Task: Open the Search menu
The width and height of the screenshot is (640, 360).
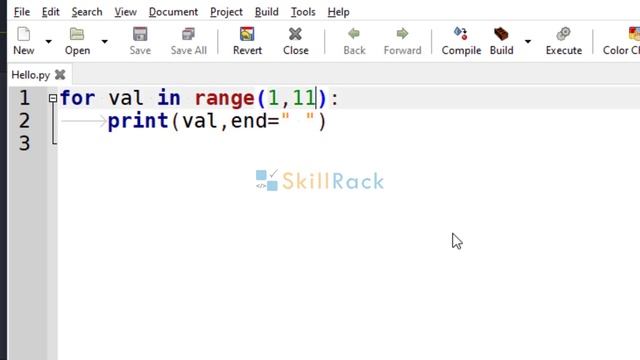Action: tap(87, 12)
